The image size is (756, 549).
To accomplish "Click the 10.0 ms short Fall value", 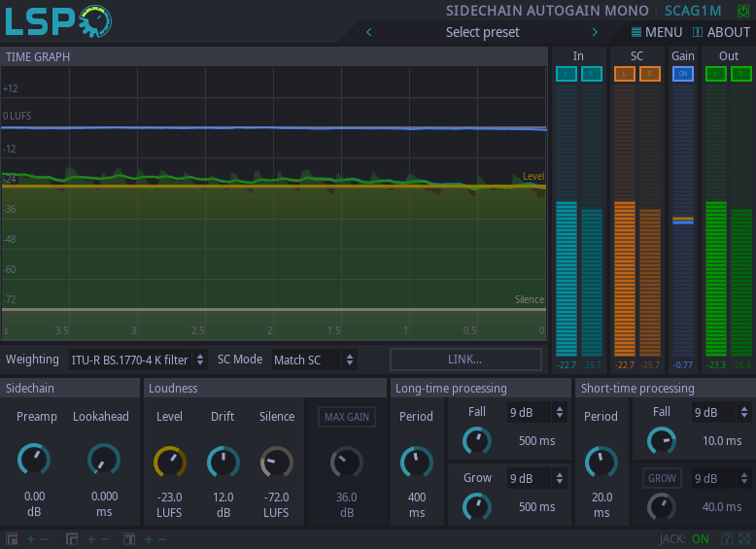I will [x=722, y=440].
